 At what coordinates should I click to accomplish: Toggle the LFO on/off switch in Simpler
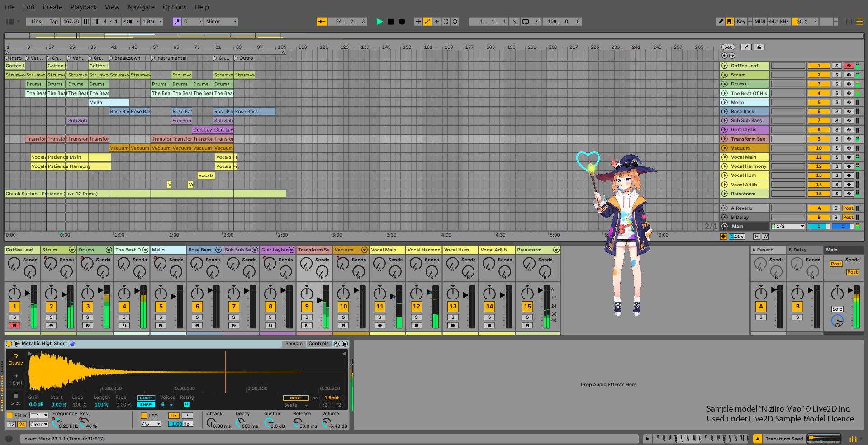tap(144, 416)
